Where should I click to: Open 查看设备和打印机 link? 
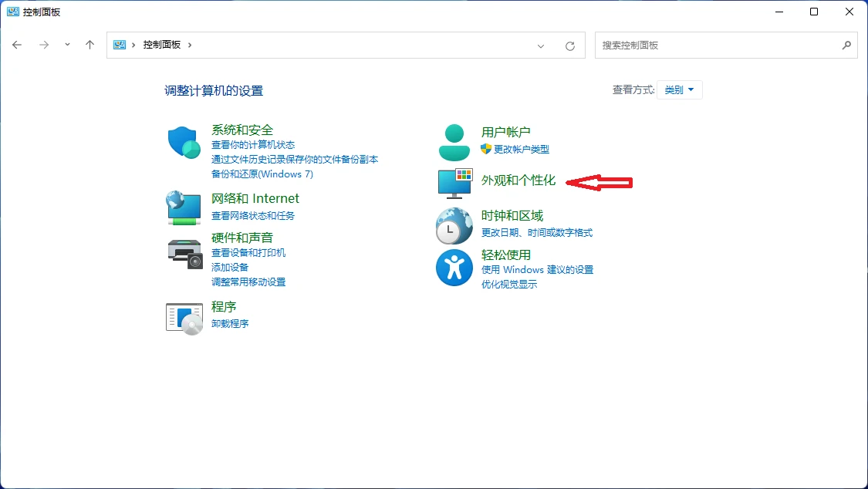[x=248, y=253]
